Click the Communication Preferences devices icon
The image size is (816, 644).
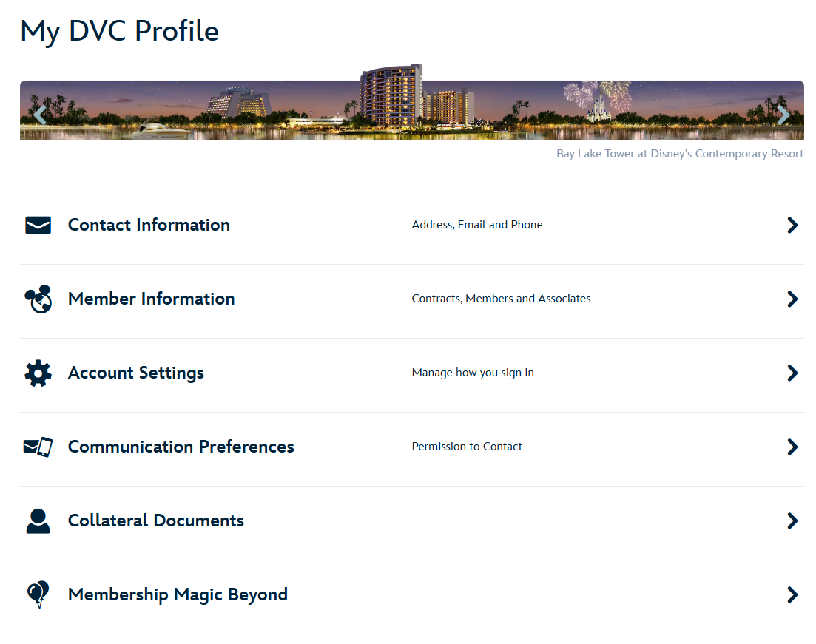coord(38,447)
